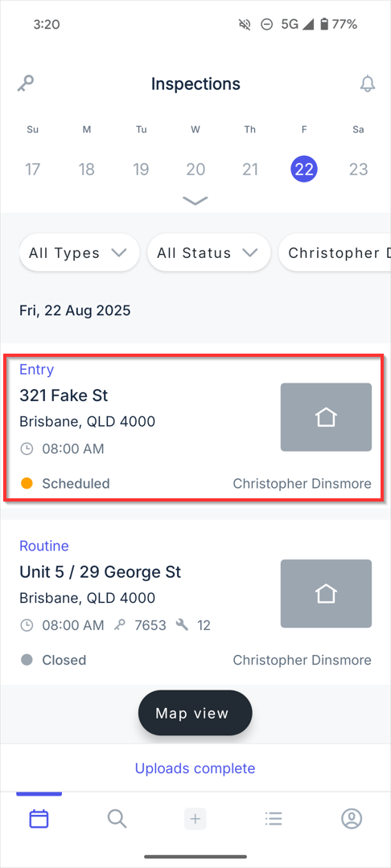Tap the wrench icon beside 12
This screenshot has height=868, width=391.
pyautogui.click(x=182, y=625)
